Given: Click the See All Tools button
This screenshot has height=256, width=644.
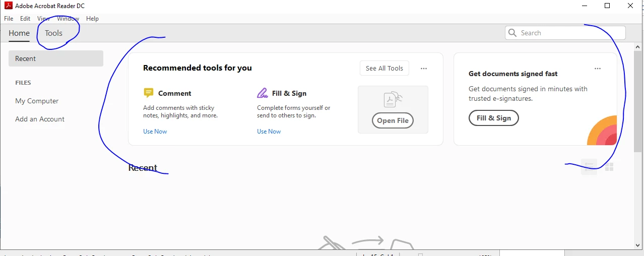Looking at the screenshot, I should [x=384, y=68].
